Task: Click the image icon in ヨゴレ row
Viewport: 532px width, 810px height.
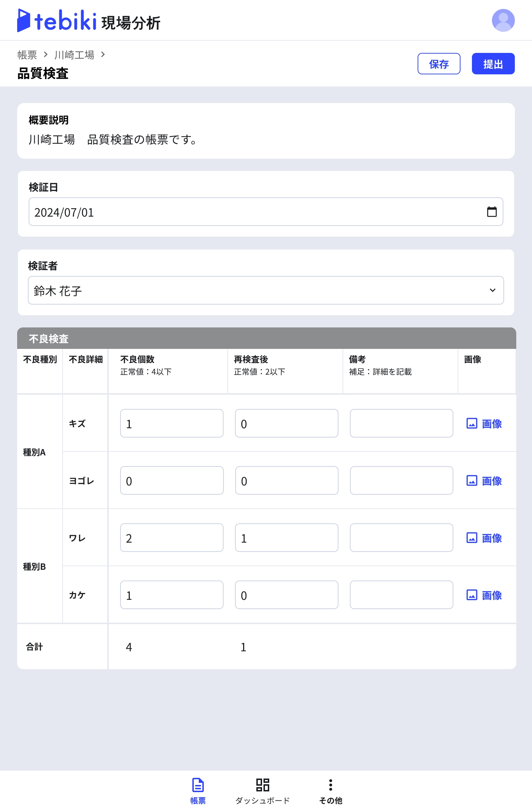Action: 472,481
